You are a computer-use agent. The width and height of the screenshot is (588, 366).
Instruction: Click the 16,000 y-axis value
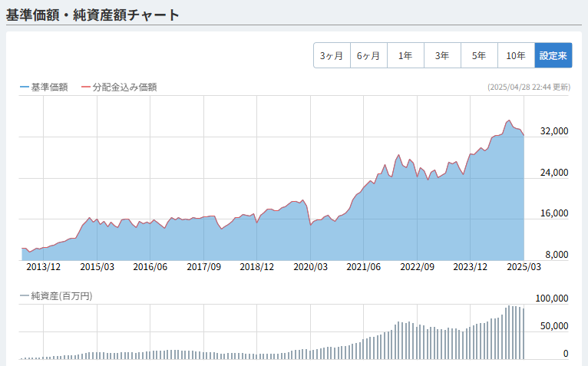pos(554,213)
